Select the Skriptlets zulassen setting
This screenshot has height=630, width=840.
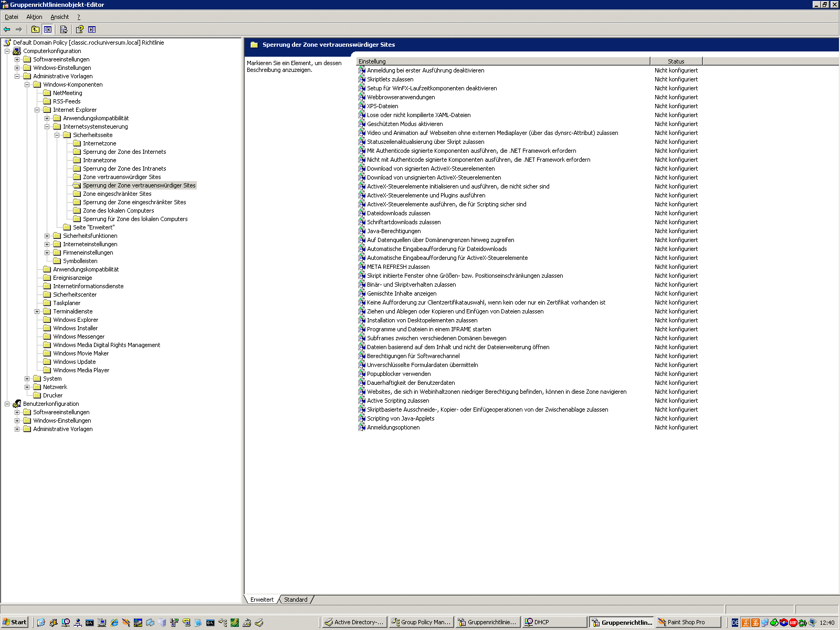tap(390, 79)
